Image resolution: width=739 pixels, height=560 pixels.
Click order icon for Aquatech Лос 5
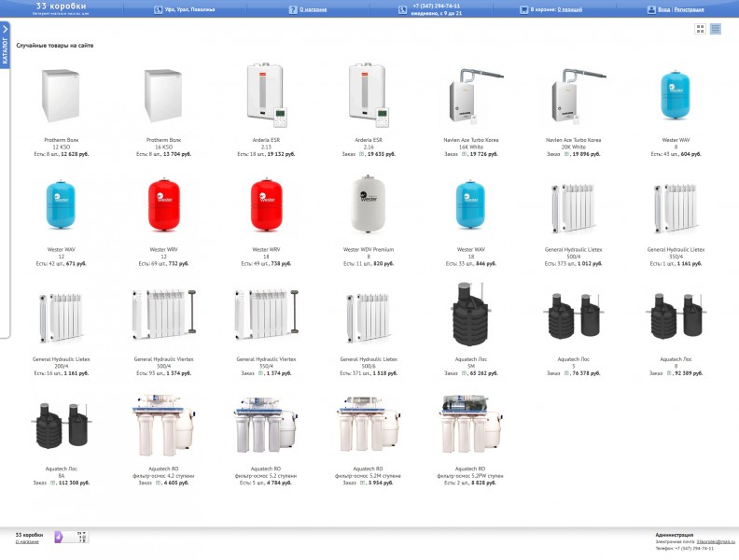click(x=566, y=373)
